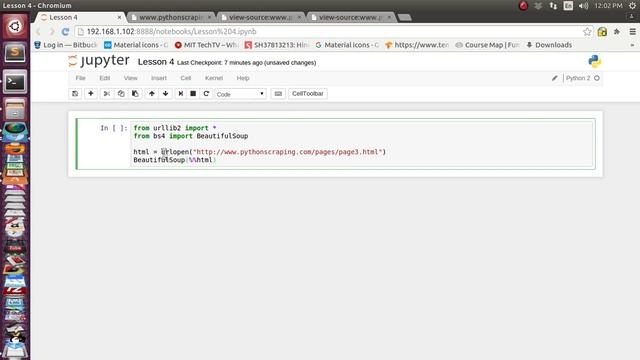
Task: Open the https://www.ten bookmark
Action: point(417,45)
